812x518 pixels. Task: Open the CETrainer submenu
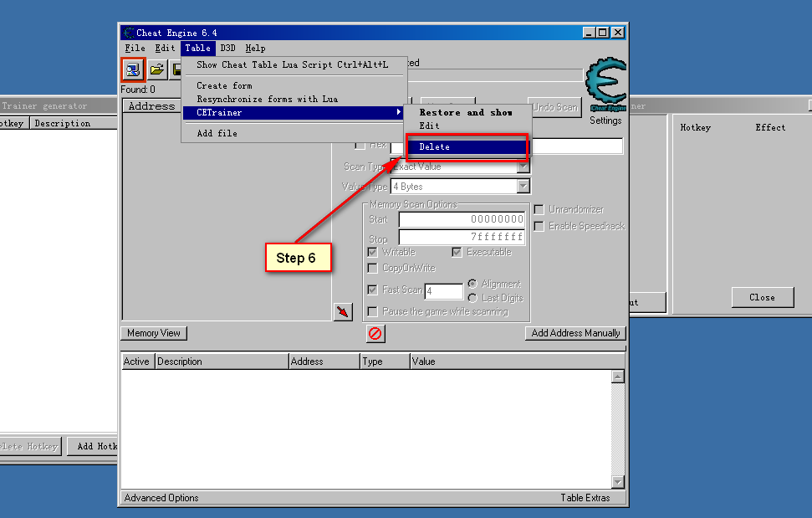pyautogui.click(x=294, y=112)
